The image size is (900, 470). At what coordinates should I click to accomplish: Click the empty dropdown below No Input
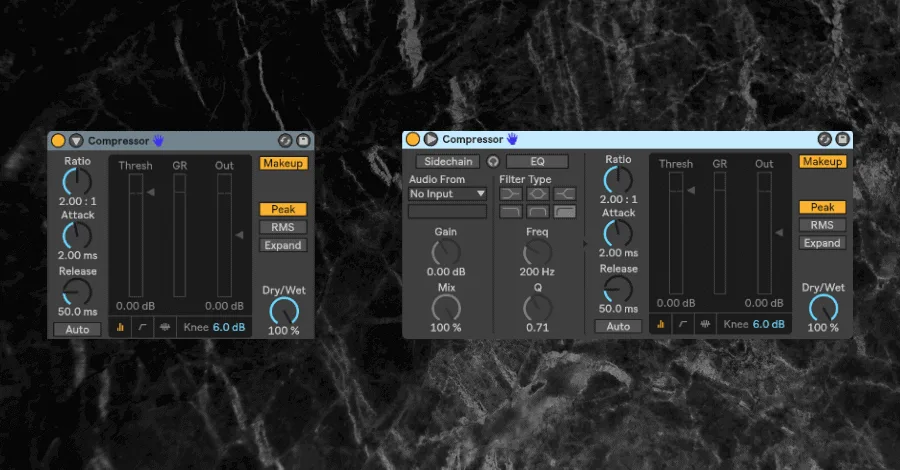coord(447,212)
